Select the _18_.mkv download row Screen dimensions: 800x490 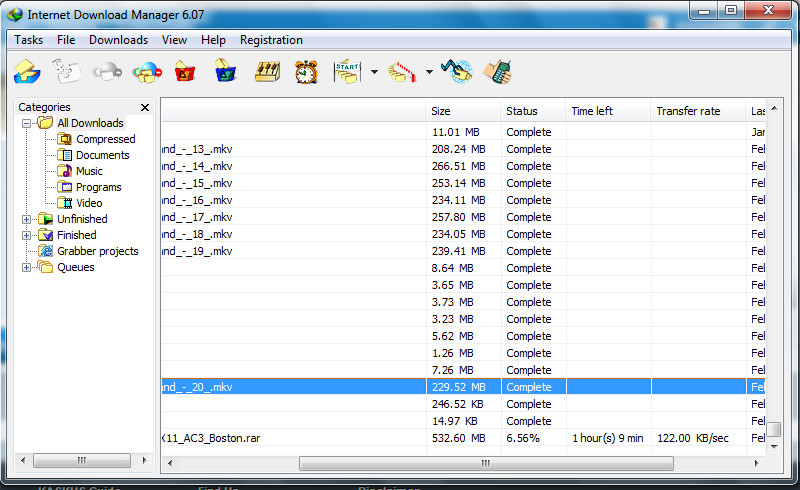pyautogui.click(x=463, y=234)
